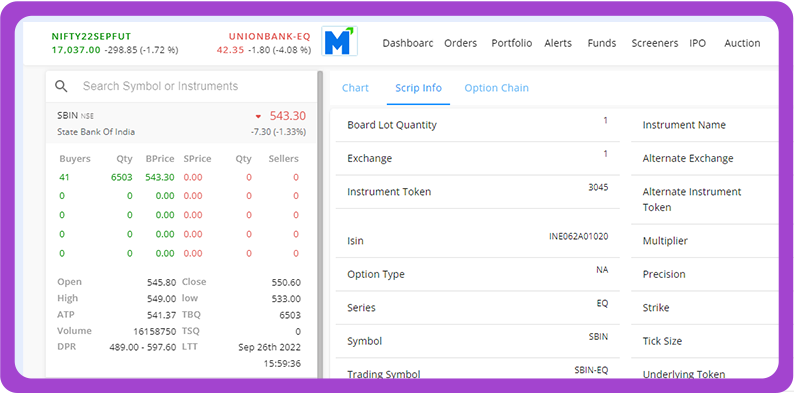Click the Isin value INE062A01020
Screen dimensions: 794x393
[579, 236]
